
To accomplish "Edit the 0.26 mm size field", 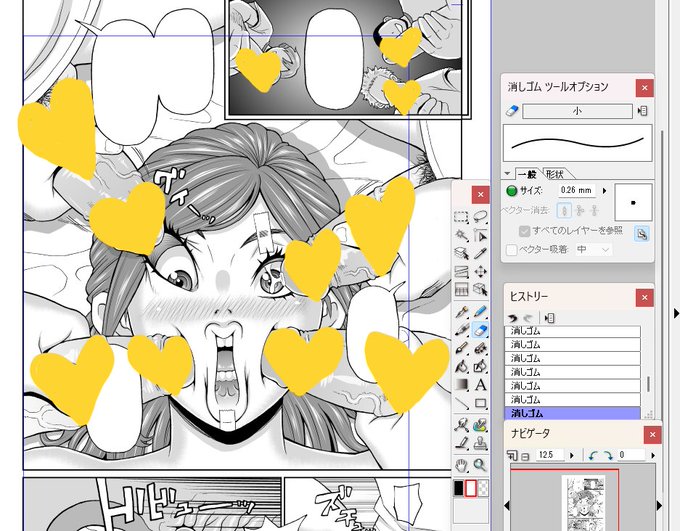I will 576,190.
